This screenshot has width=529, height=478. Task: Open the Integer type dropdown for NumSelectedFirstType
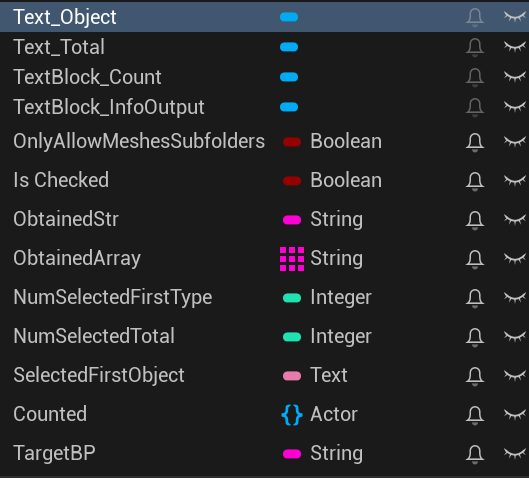click(341, 297)
